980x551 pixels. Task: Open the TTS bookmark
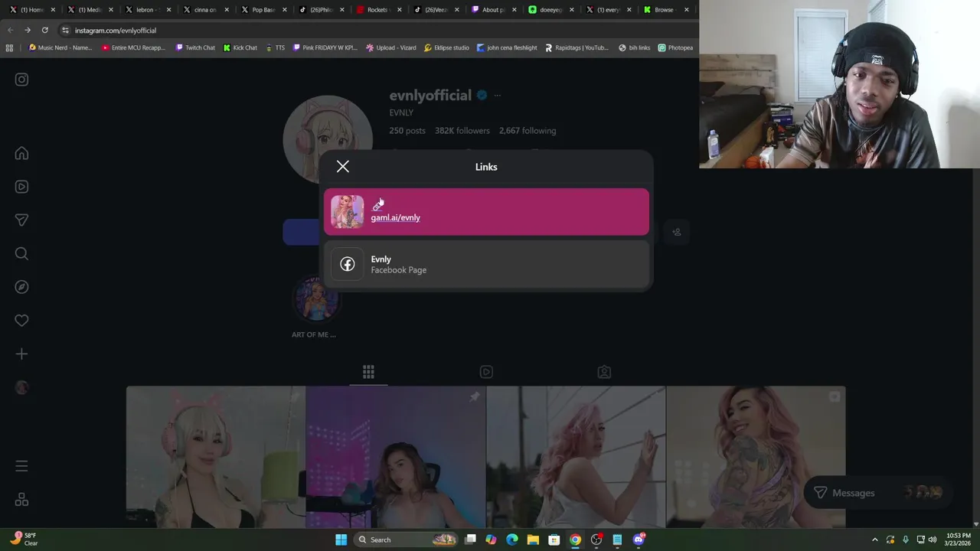click(275, 47)
